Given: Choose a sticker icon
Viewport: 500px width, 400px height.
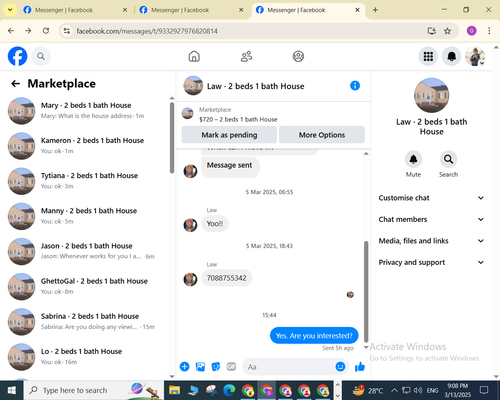Looking at the screenshot, I should [x=216, y=367].
